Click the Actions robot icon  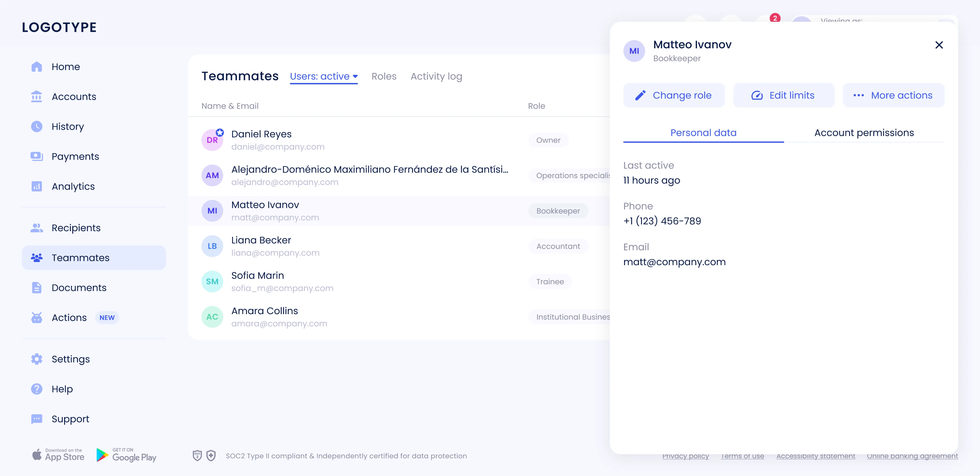[x=37, y=317]
